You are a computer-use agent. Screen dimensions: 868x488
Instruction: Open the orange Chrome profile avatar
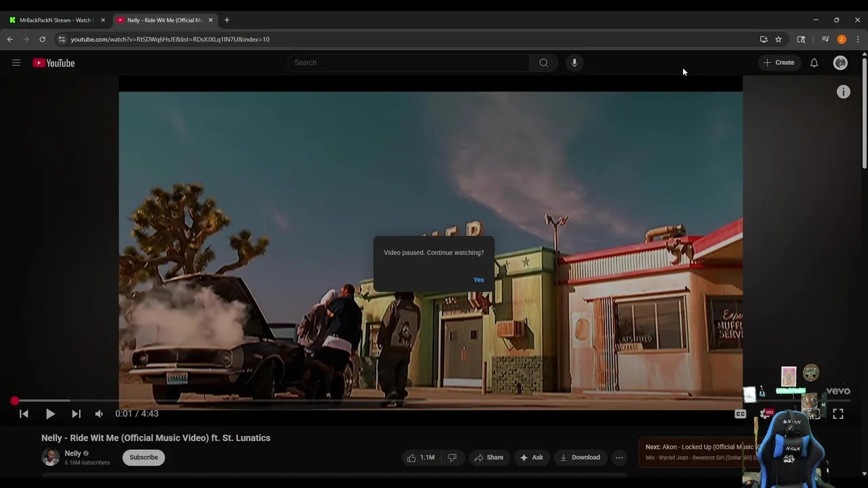point(842,39)
